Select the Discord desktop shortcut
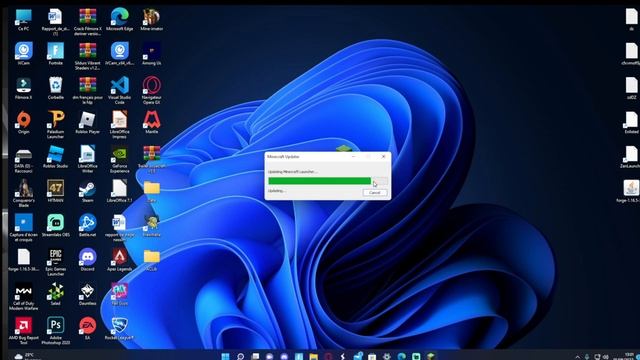Screen dimensions: 640x360 click(x=87, y=260)
